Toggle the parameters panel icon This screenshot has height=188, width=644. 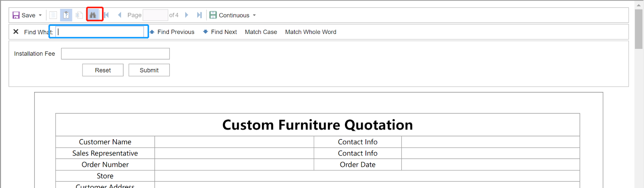[66, 15]
